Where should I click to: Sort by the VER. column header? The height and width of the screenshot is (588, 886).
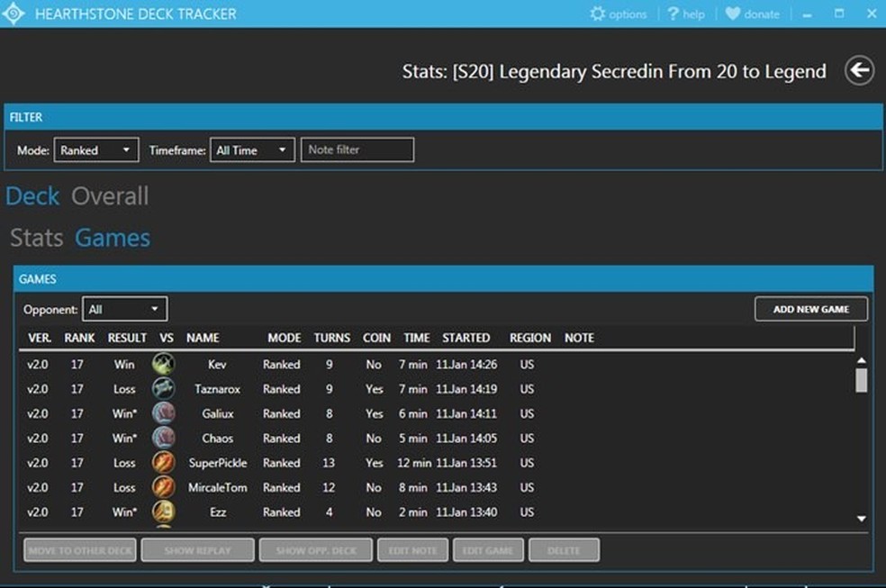click(40, 338)
